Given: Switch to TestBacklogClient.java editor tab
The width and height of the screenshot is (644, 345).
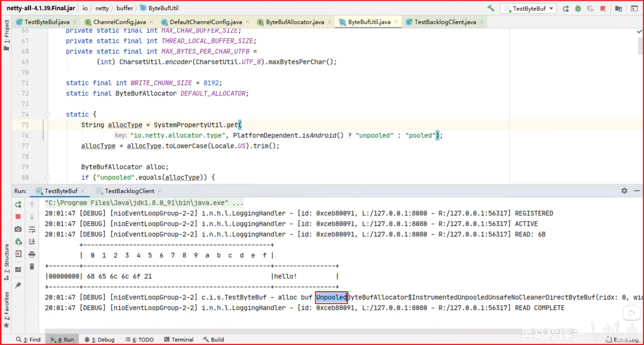Looking at the screenshot, I should coord(445,22).
